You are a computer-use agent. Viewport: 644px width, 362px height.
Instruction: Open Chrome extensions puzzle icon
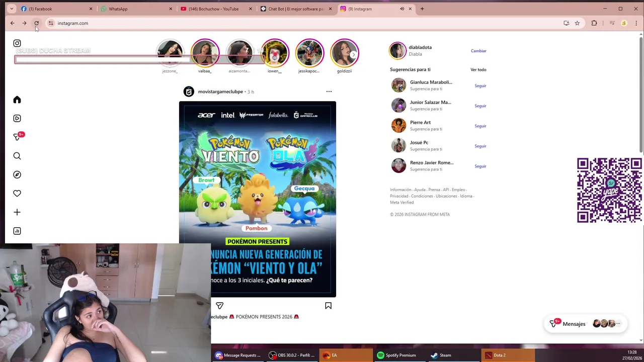tap(594, 23)
